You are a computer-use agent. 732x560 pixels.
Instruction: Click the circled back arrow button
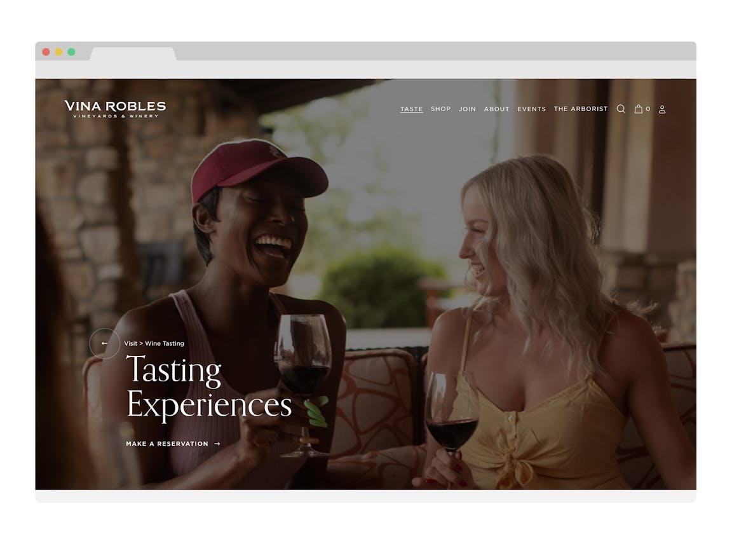(105, 343)
